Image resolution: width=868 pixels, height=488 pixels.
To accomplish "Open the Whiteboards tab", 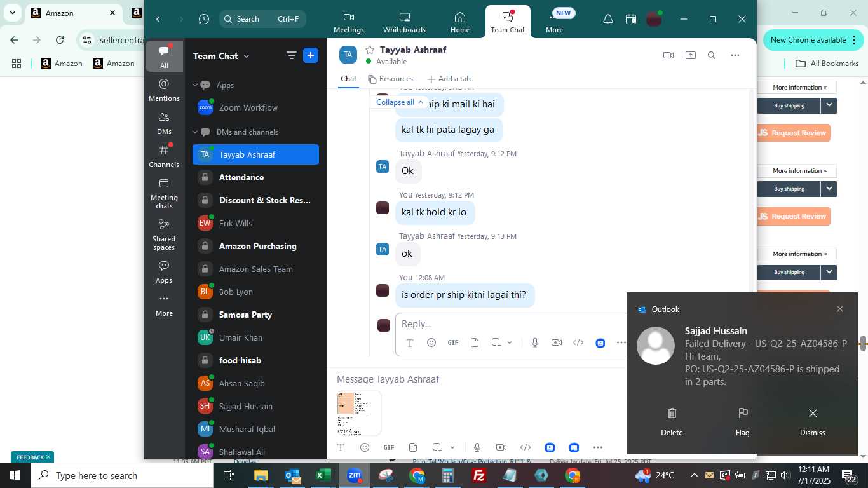I will pos(404,23).
